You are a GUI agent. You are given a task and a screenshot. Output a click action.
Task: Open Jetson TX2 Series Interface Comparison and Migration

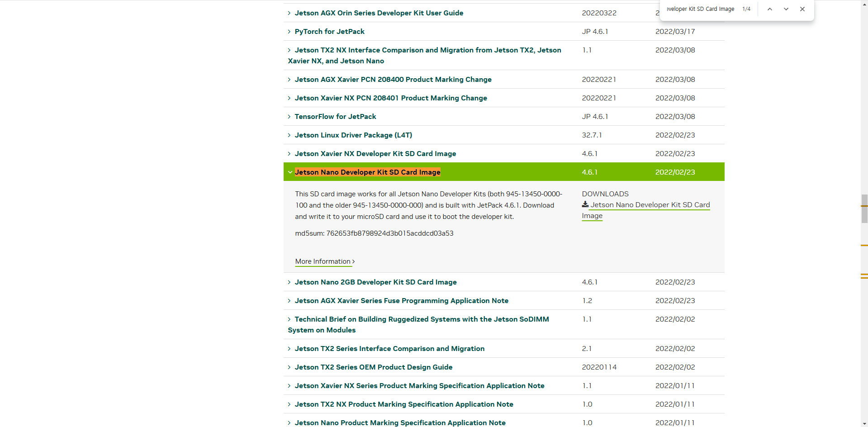pos(389,349)
